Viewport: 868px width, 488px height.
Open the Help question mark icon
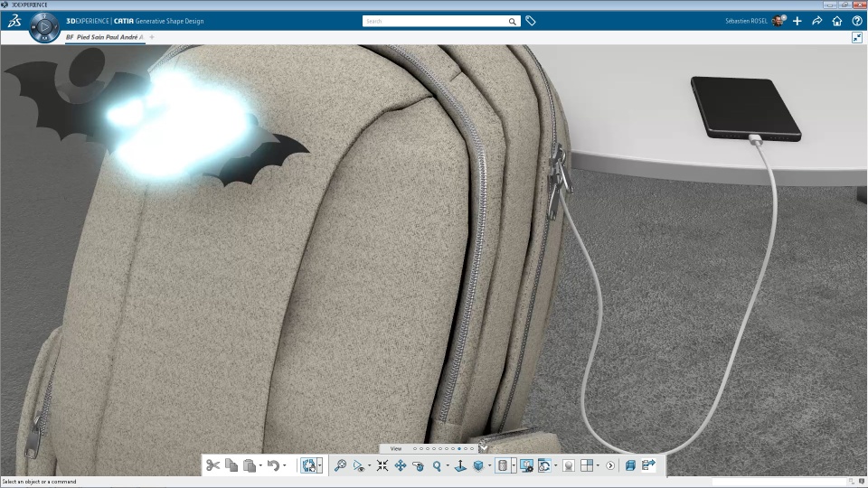857,21
